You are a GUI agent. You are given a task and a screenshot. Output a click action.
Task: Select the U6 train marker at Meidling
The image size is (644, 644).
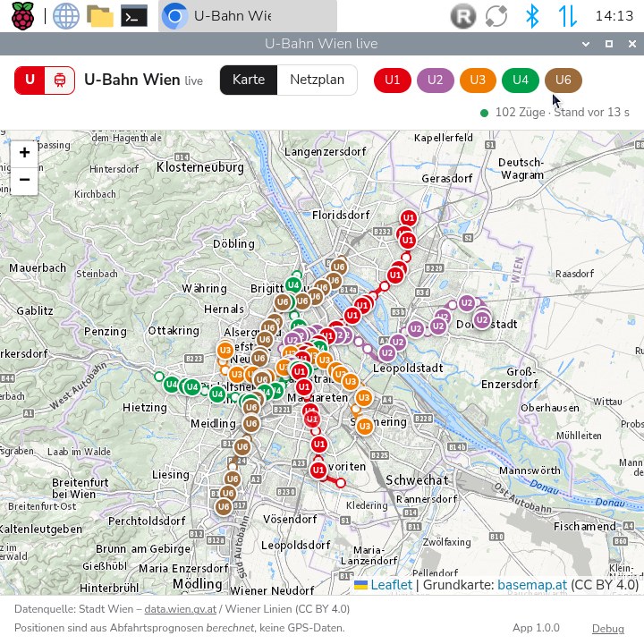(x=251, y=423)
